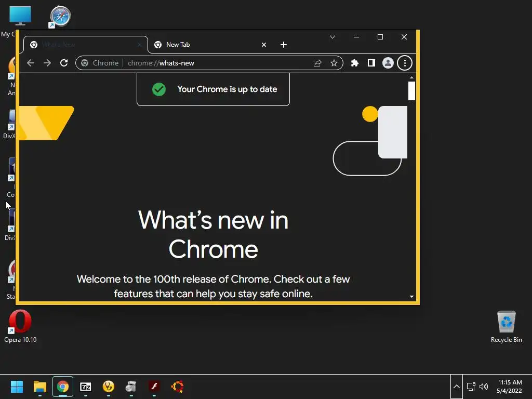The width and height of the screenshot is (532, 399).
Task: Click the page scrollbar thumb
Action: pyautogui.click(x=411, y=90)
